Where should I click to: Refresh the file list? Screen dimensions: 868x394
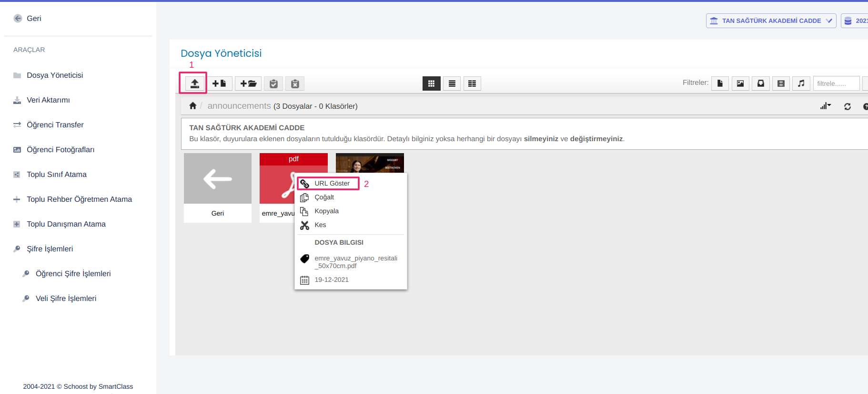pyautogui.click(x=848, y=106)
